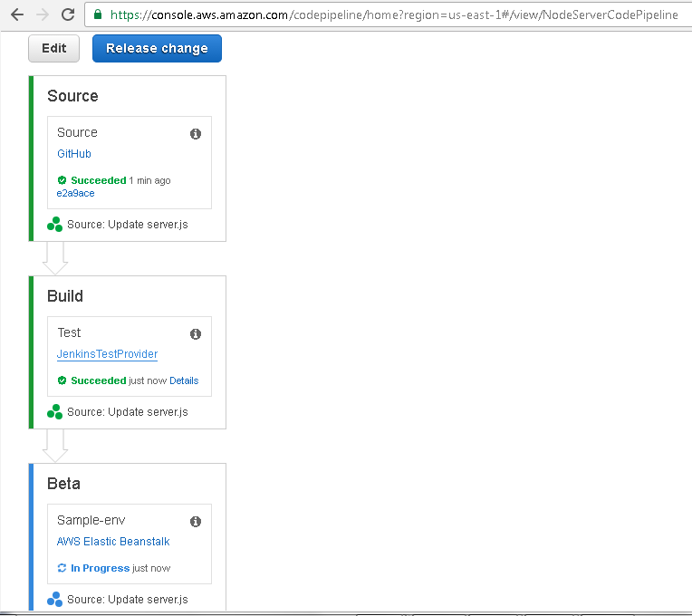Reload the page with refresh icon
The image size is (692, 616).
tap(68, 14)
